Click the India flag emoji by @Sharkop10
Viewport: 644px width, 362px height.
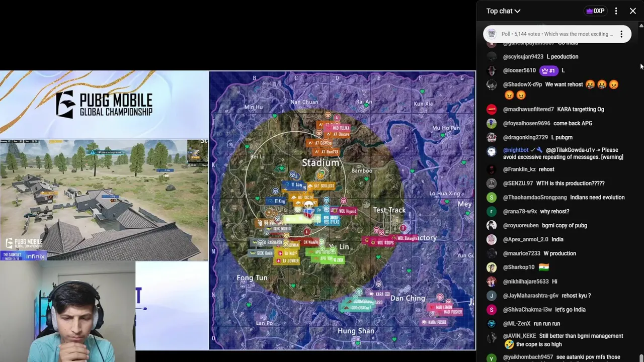(x=543, y=267)
